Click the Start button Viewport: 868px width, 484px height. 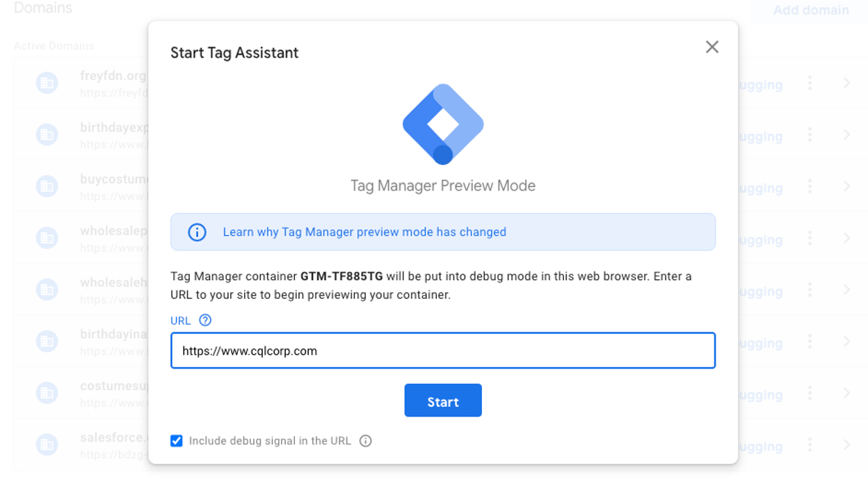tap(443, 401)
